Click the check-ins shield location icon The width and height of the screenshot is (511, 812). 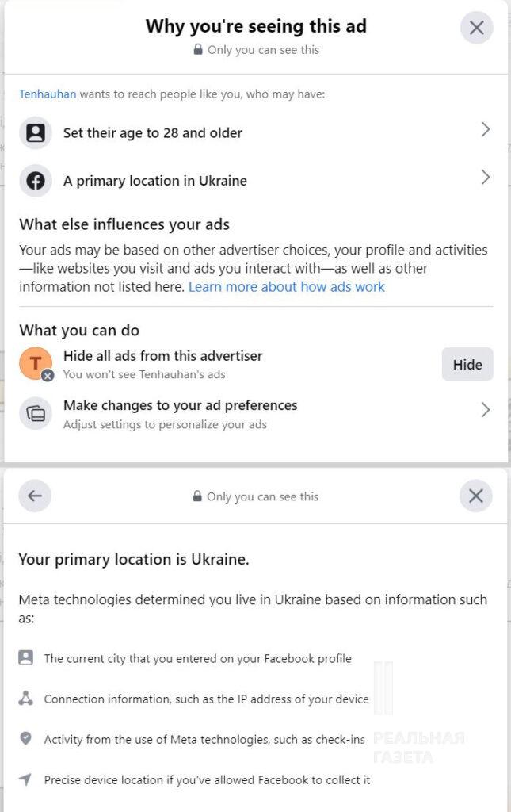pos(26,739)
